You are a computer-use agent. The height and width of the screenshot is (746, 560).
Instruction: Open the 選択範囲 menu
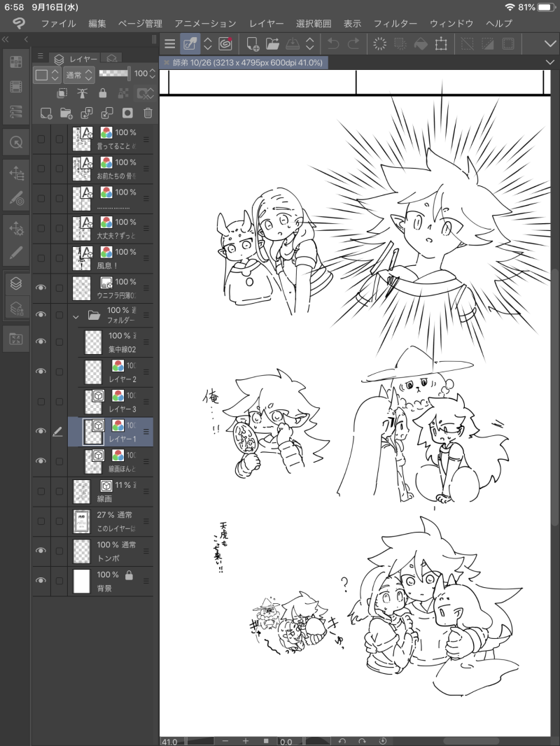pyautogui.click(x=313, y=23)
